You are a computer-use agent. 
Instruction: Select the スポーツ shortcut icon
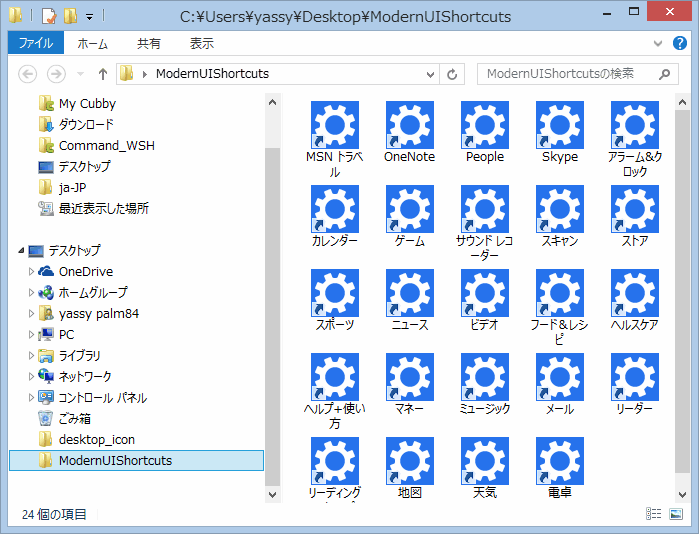[335, 293]
